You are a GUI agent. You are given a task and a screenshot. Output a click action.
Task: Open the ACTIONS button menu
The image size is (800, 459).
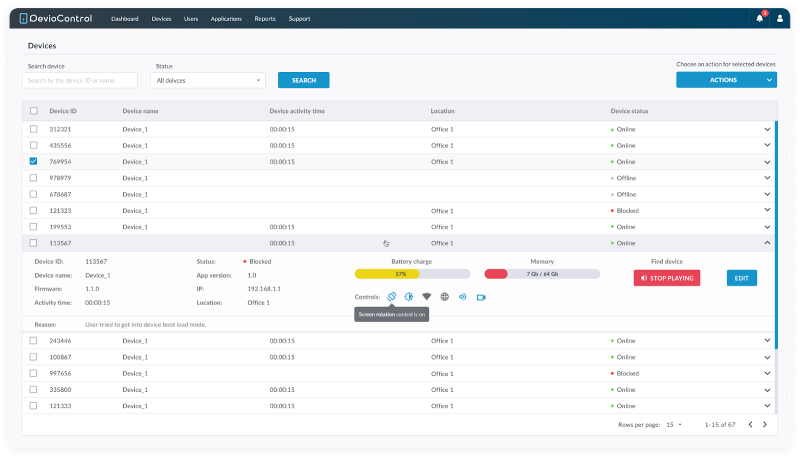click(x=726, y=80)
